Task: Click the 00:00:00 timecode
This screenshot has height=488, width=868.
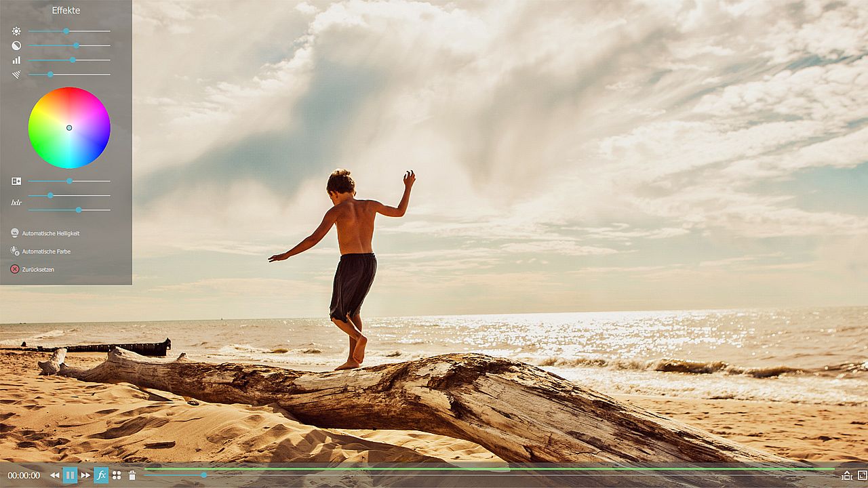Action: click(x=24, y=476)
